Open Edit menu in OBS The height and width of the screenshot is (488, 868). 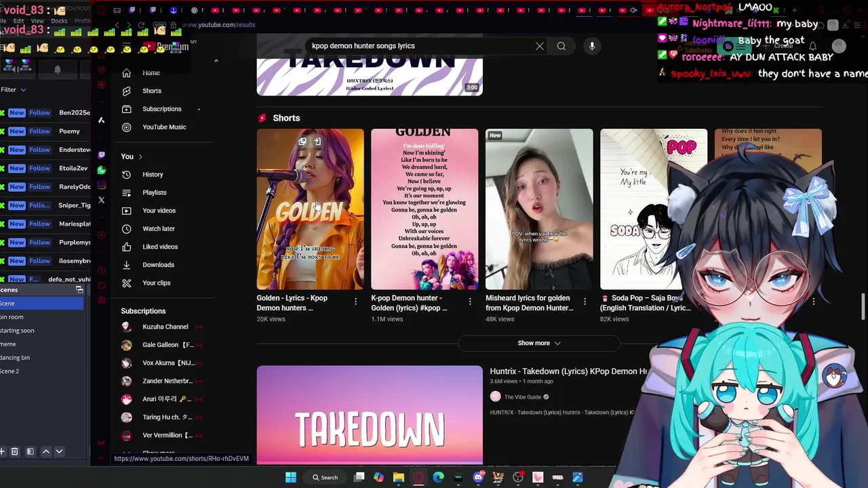18,21
